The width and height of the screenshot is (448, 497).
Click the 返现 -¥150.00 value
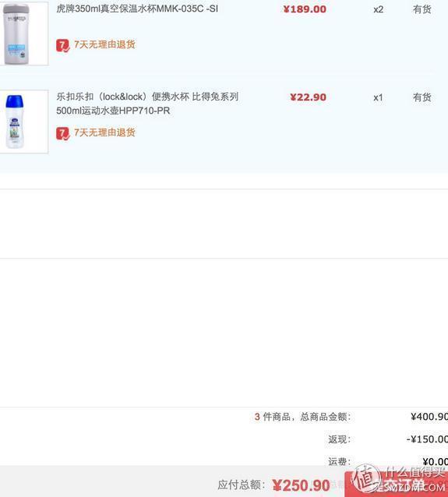(427, 439)
